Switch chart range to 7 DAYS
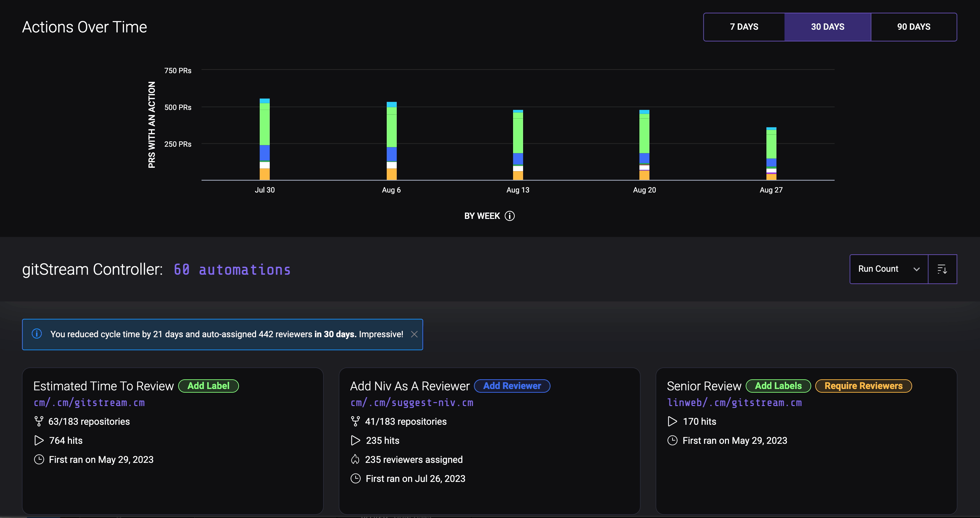 coord(744,27)
